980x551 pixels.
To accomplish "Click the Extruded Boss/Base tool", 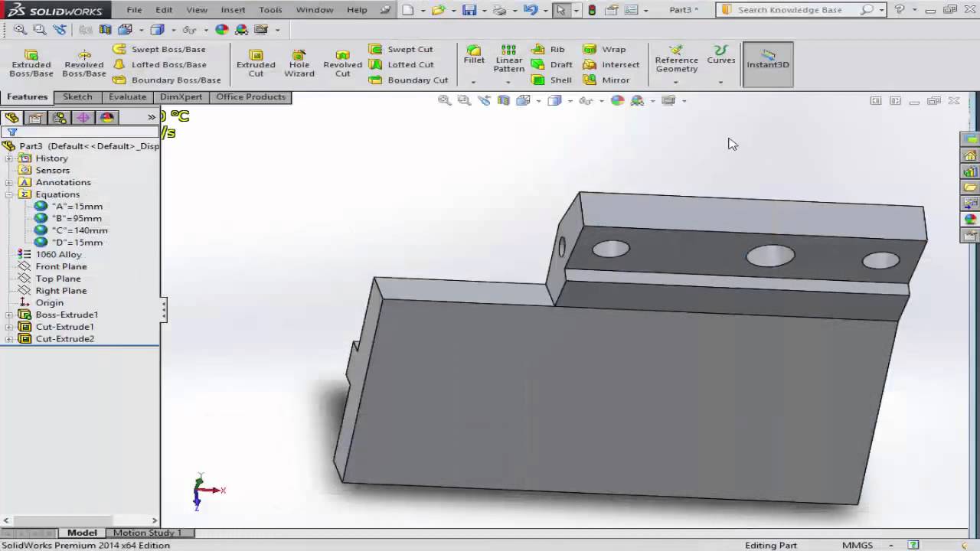I will click(31, 63).
